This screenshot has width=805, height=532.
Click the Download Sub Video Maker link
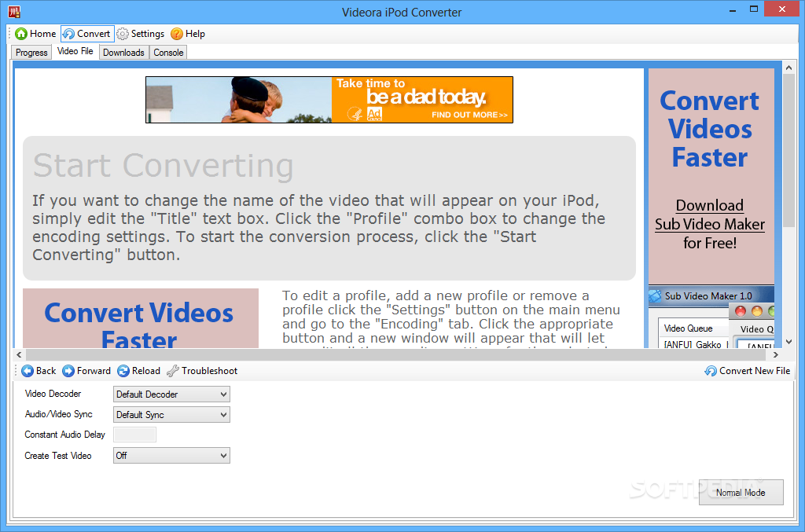click(710, 215)
